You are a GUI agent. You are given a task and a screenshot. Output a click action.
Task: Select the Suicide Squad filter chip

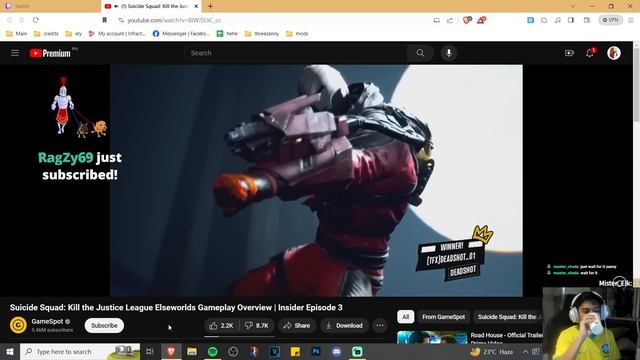(x=508, y=317)
